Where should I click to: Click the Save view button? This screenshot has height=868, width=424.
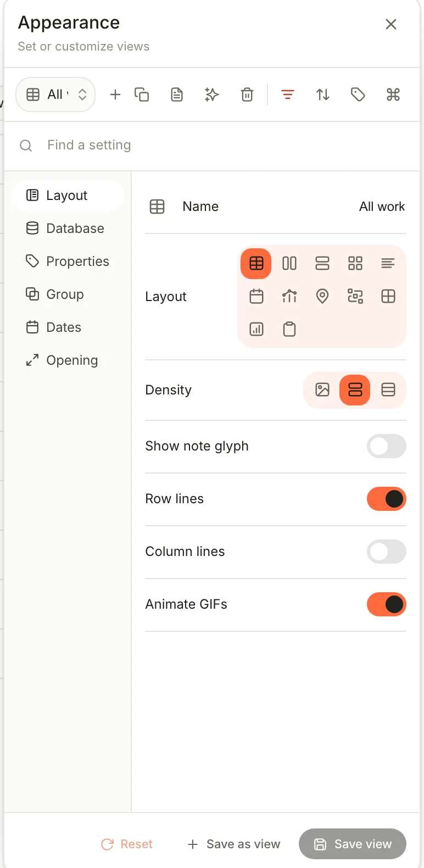(x=353, y=844)
